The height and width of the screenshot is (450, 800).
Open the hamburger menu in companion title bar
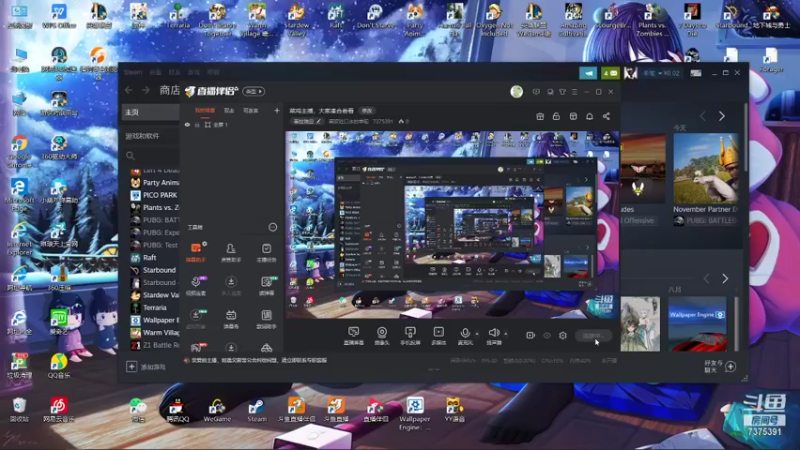point(574,92)
